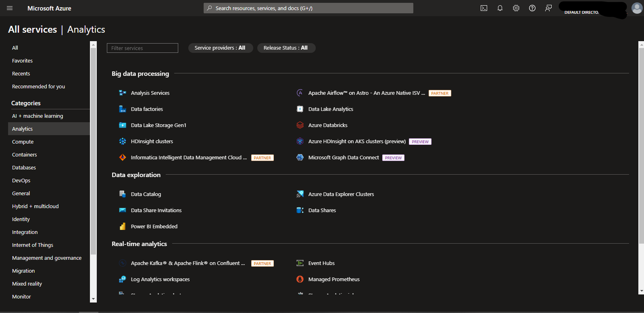Viewport: 644px width, 313px height.
Task: Click the Log Analytics workspaces icon
Action: 123,279
